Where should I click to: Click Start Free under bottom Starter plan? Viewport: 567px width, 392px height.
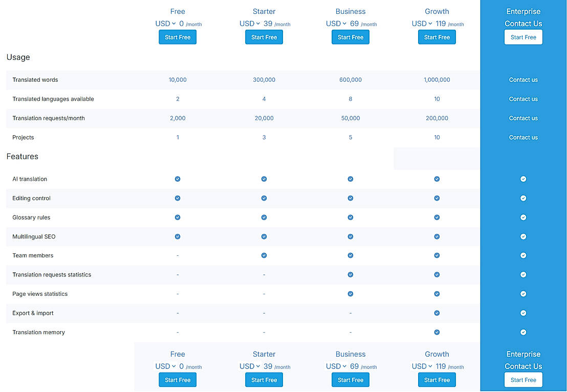coord(264,380)
